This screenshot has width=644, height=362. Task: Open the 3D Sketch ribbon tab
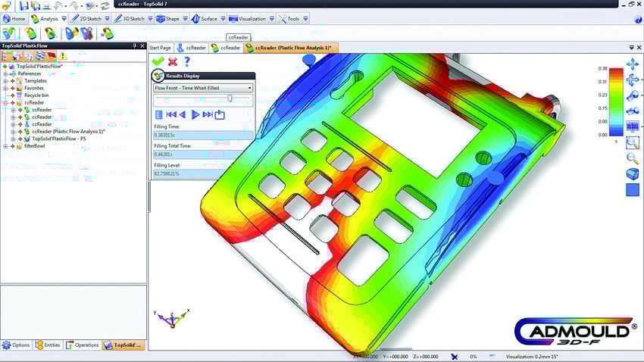click(133, 19)
